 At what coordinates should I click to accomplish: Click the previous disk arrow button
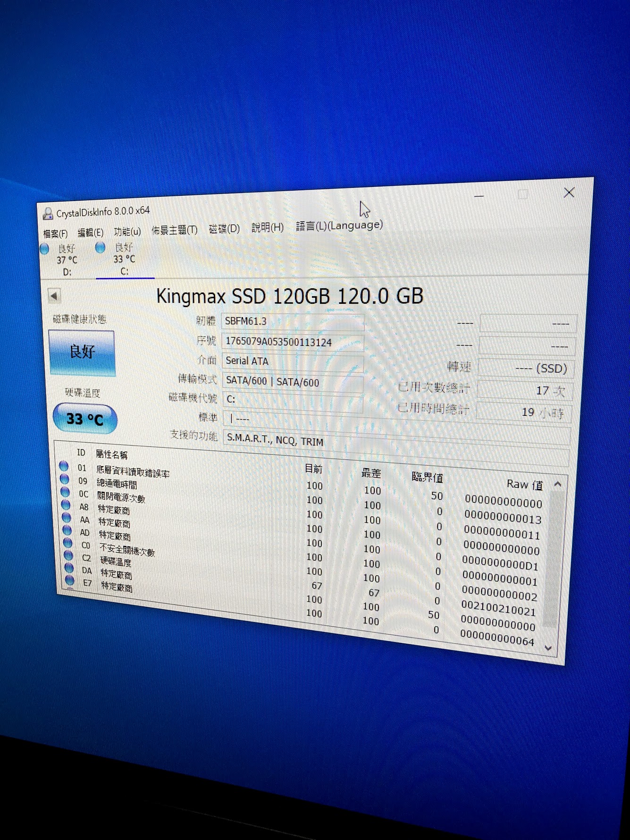[54, 296]
